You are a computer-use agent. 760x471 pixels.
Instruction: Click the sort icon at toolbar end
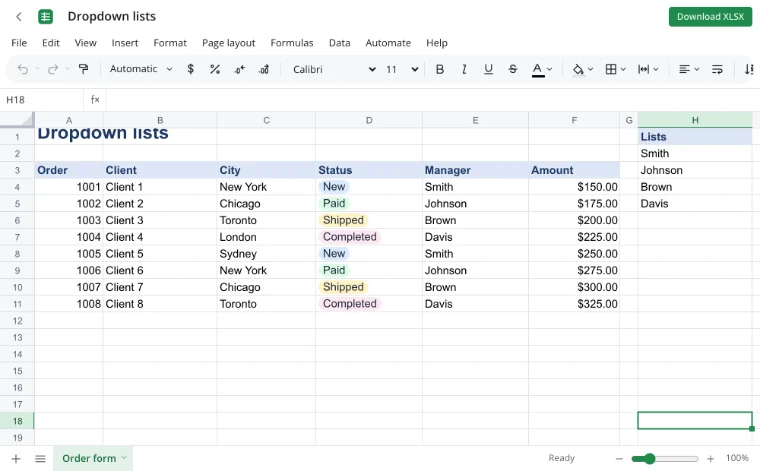tap(749, 69)
